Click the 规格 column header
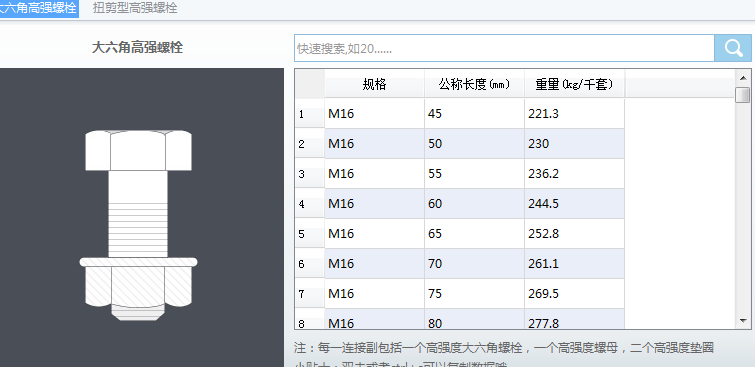Screen dimensions: 755x367 [375, 84]
